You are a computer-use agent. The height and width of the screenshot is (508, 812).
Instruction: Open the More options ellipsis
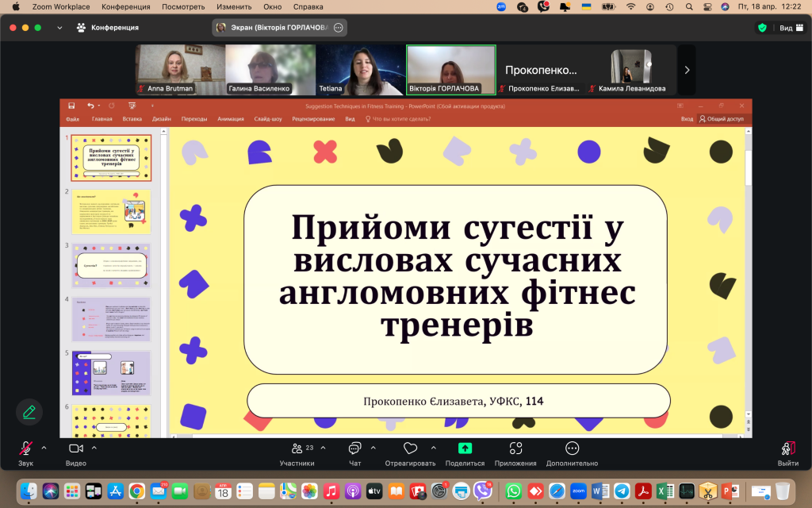[x=572, y=448]
